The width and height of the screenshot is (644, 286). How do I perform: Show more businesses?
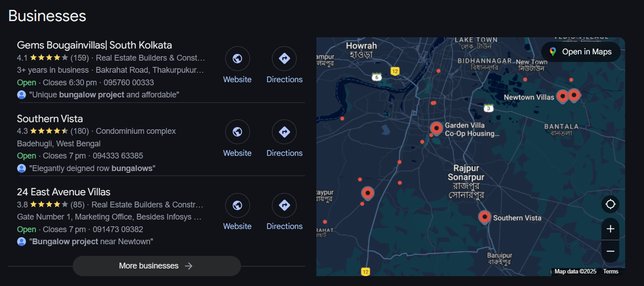(x=157, y=266)
